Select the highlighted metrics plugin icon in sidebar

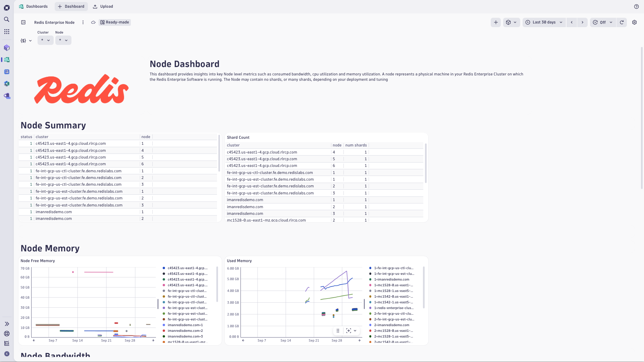(7, 60)
